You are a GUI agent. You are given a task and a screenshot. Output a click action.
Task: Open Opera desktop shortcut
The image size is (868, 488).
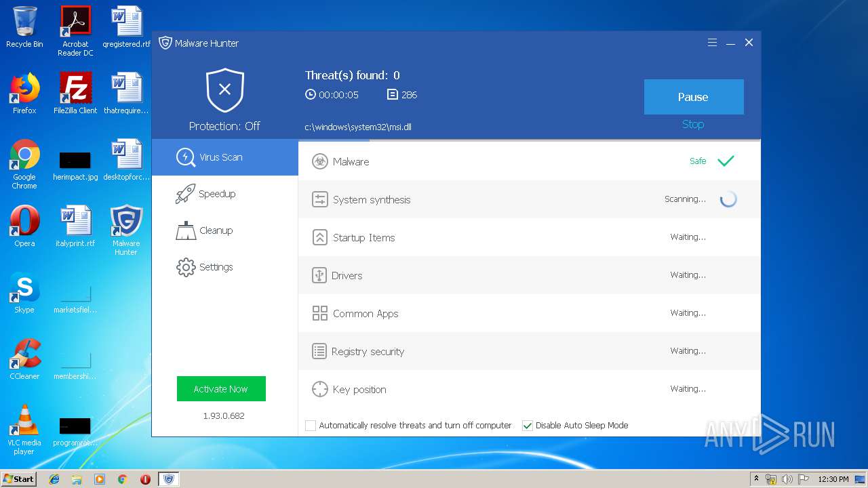pyautogui.click(x=24, y=226)
